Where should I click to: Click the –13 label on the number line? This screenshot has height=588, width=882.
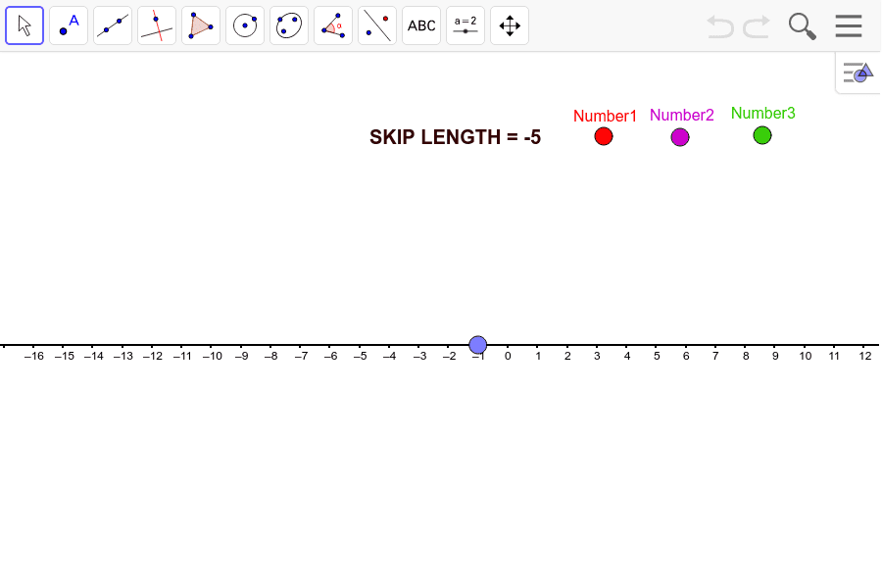coord(123,356)
